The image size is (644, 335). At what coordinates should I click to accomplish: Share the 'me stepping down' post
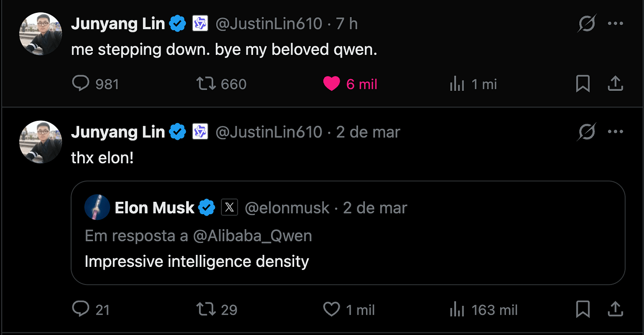(x=615, y=84)
